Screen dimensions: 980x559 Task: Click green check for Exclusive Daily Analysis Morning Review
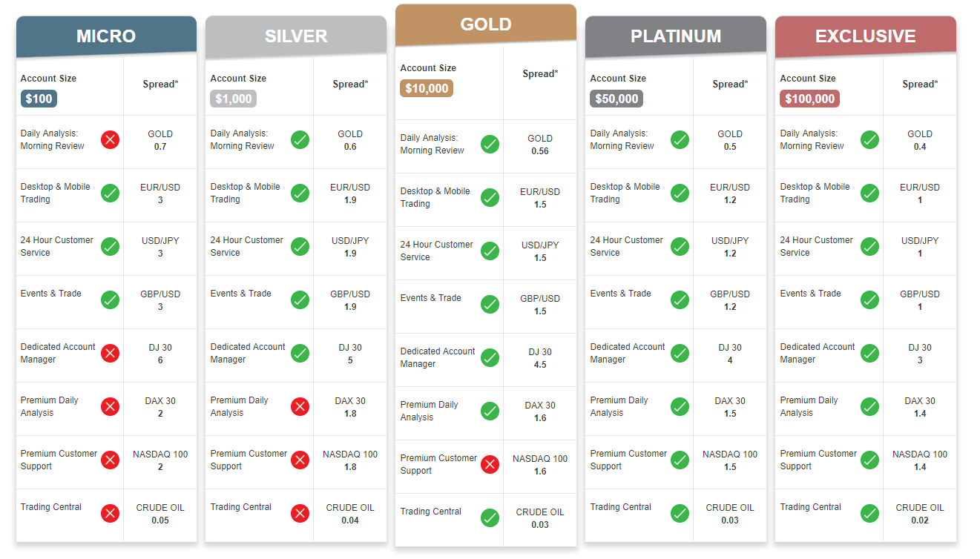869,139
